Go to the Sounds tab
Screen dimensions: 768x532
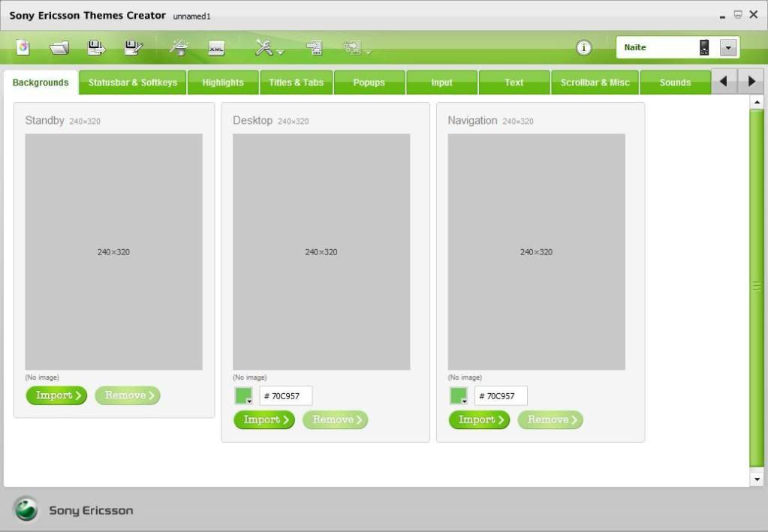pyautogui.click(x=676, y=83)
